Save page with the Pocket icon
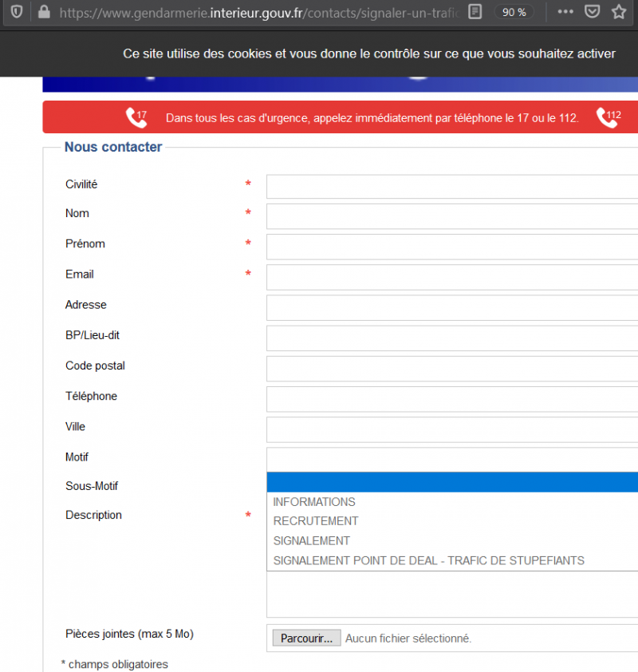Image resolution: width=638 pixels, height=672 pixels. [x=592, y=12]
